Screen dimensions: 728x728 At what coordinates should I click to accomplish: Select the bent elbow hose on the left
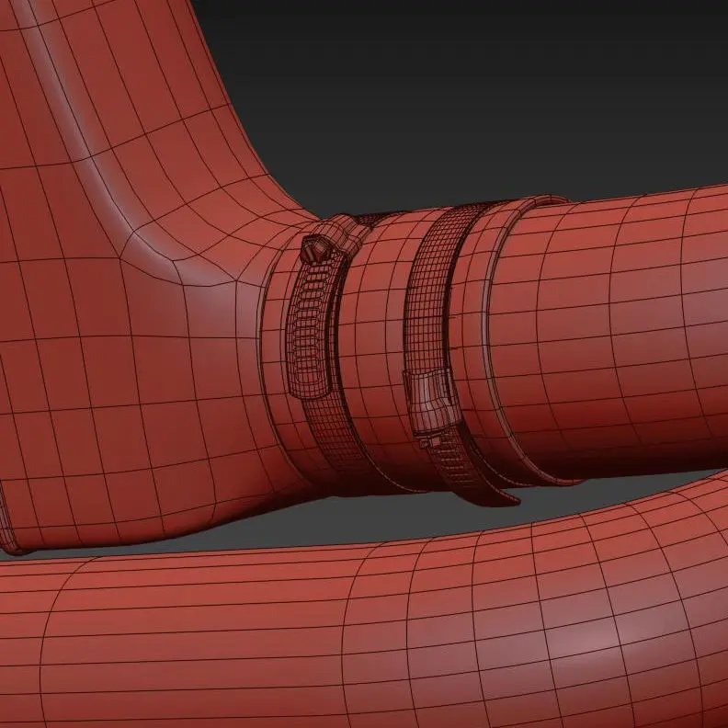140,279
